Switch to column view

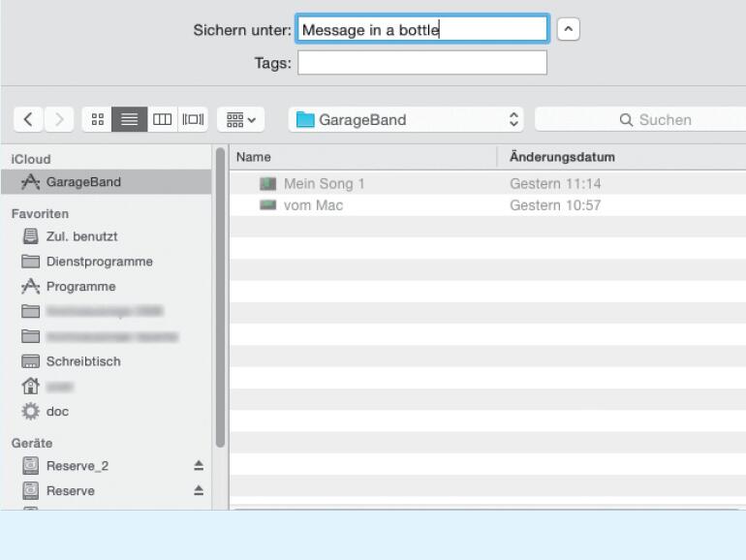point(162,119)
